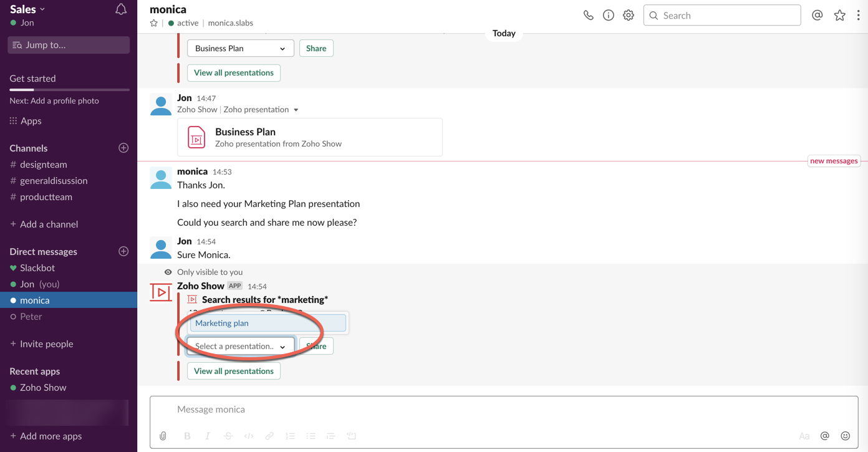Focus the Search field
The image size is (868, 452).
click(x=722, y=16)
